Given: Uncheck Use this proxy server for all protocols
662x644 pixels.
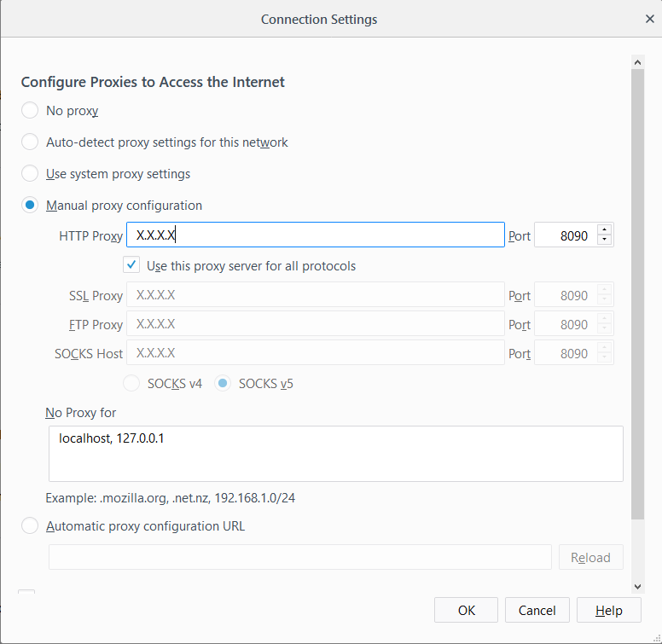Looking at the screenshot, I should [131, 265].
